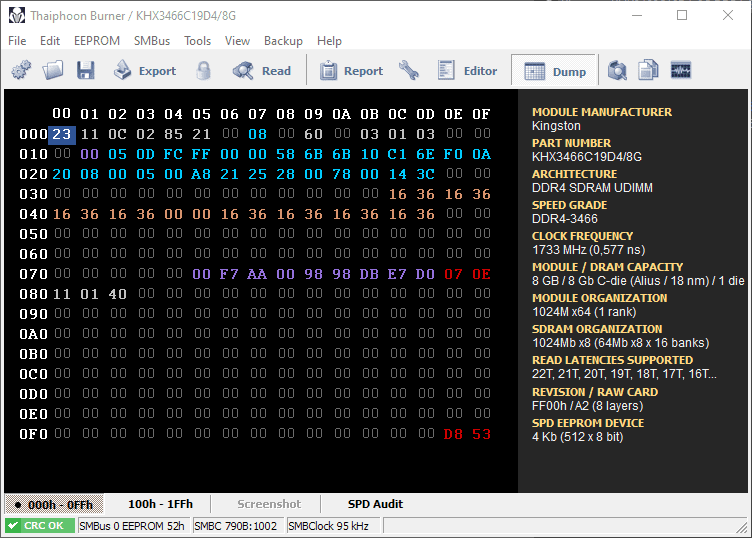
Task: Click the Read toolbar button
Action: [262, 70]
